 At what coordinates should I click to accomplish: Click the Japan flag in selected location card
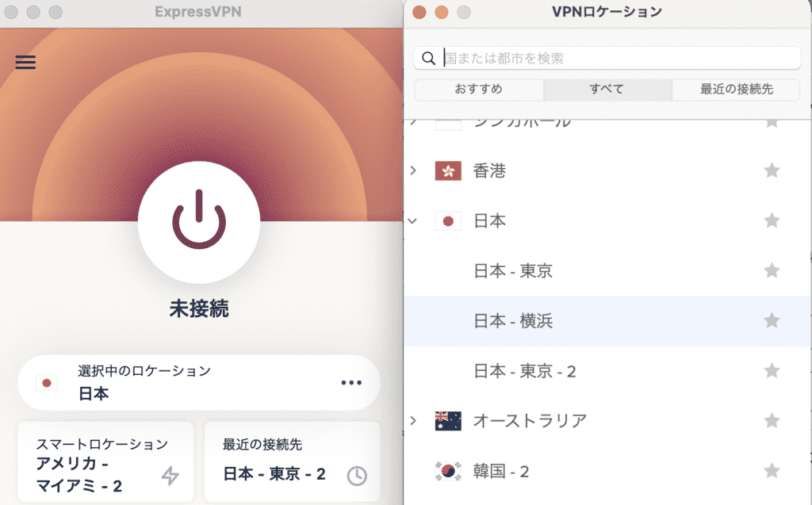click(x=47, y=383)
